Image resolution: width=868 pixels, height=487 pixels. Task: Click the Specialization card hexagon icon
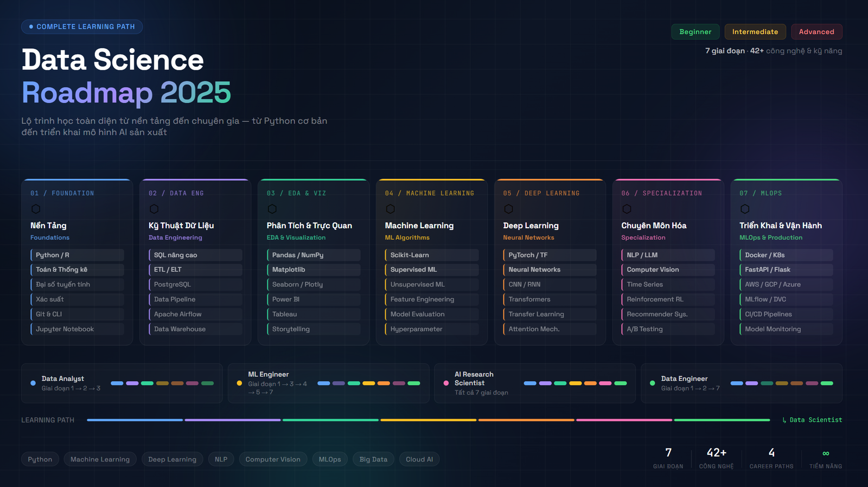coord(627,209)
